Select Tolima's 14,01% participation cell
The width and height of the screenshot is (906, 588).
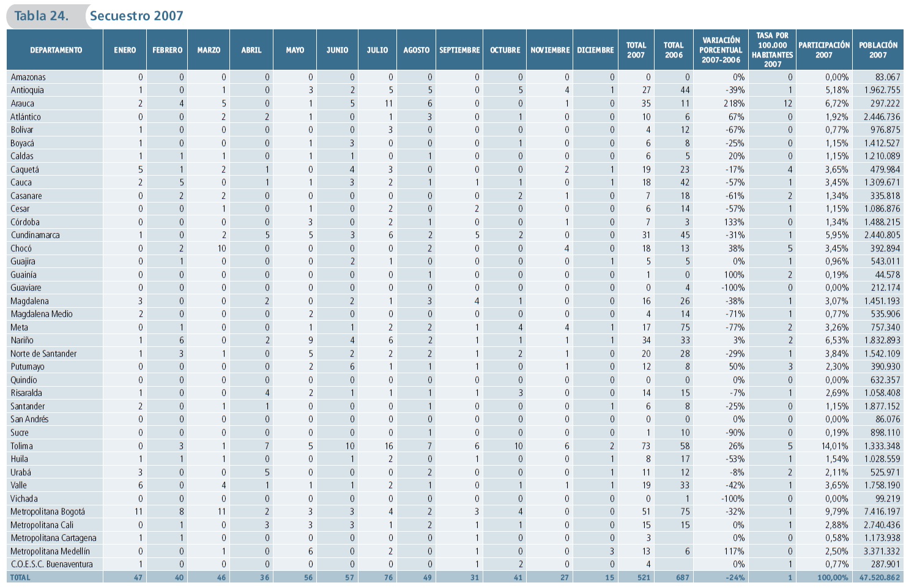click(834, 446)
